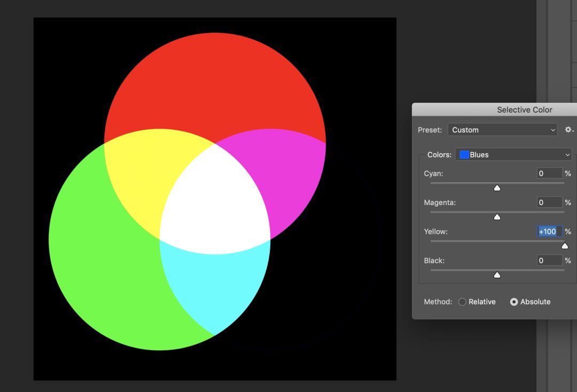
Task: Click the Black slider handle
Action: tap(497, 275)
